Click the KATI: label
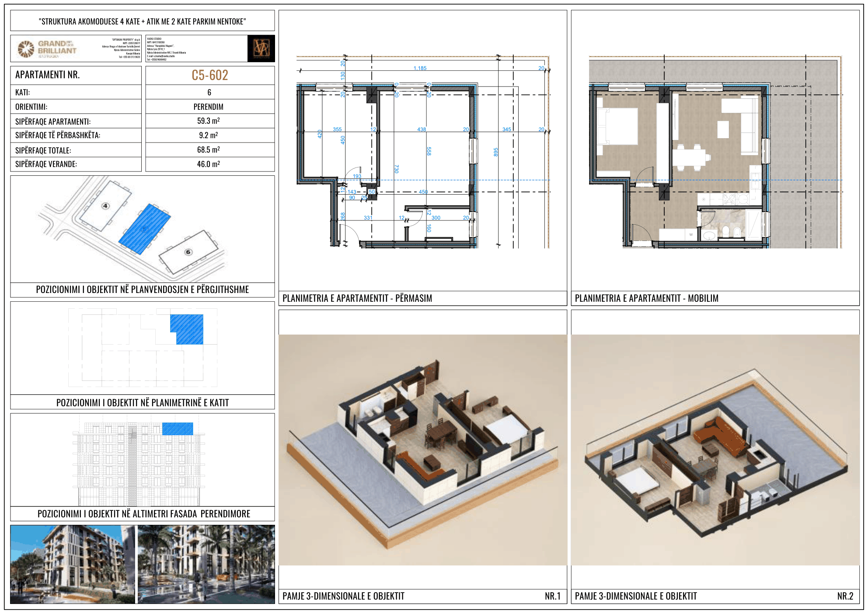The width and height of the screenshot is (868, 614). tap(23, 92)
